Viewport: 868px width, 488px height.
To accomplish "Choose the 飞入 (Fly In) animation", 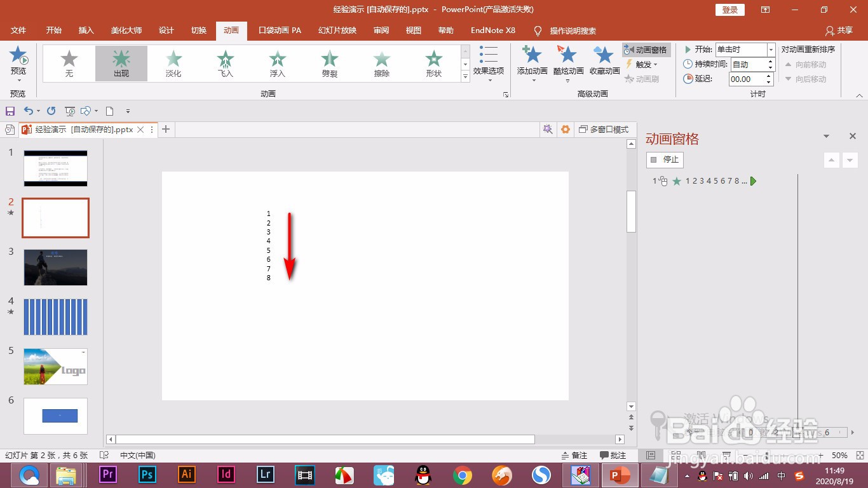I will coord(225,63).
